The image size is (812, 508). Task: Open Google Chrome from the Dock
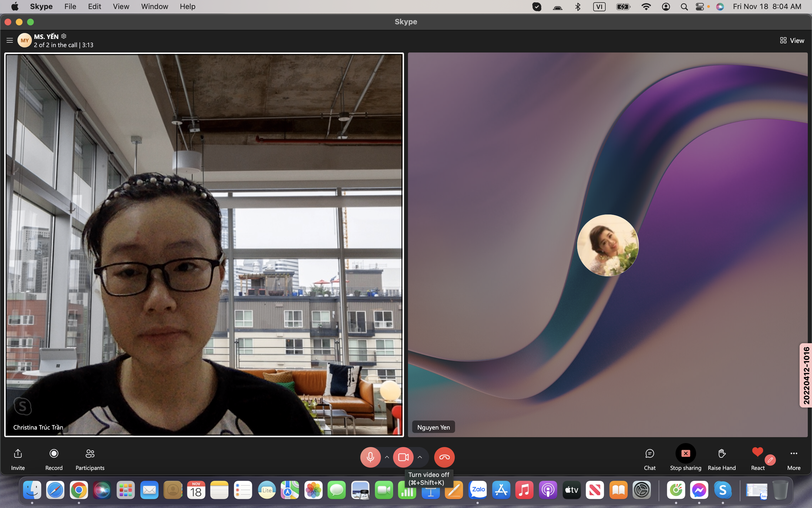(x=79, y=491)
